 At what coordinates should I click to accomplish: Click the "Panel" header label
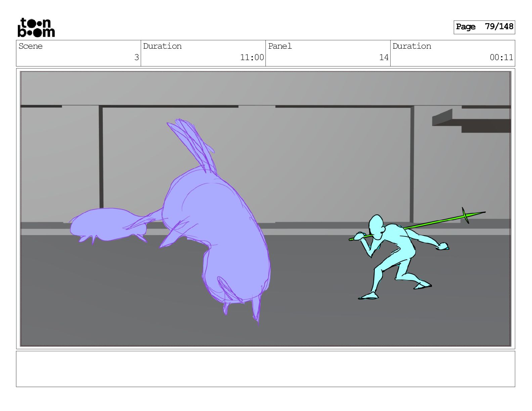tap(280, 46)
